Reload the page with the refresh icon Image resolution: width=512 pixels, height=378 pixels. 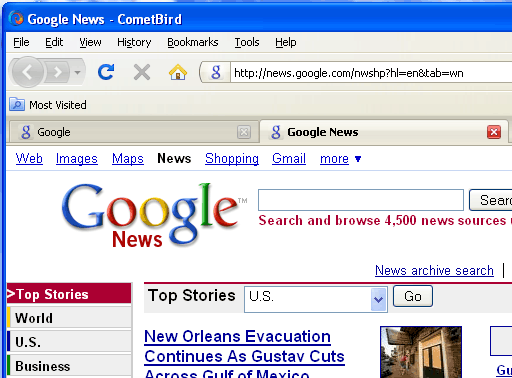pos(106,72)
